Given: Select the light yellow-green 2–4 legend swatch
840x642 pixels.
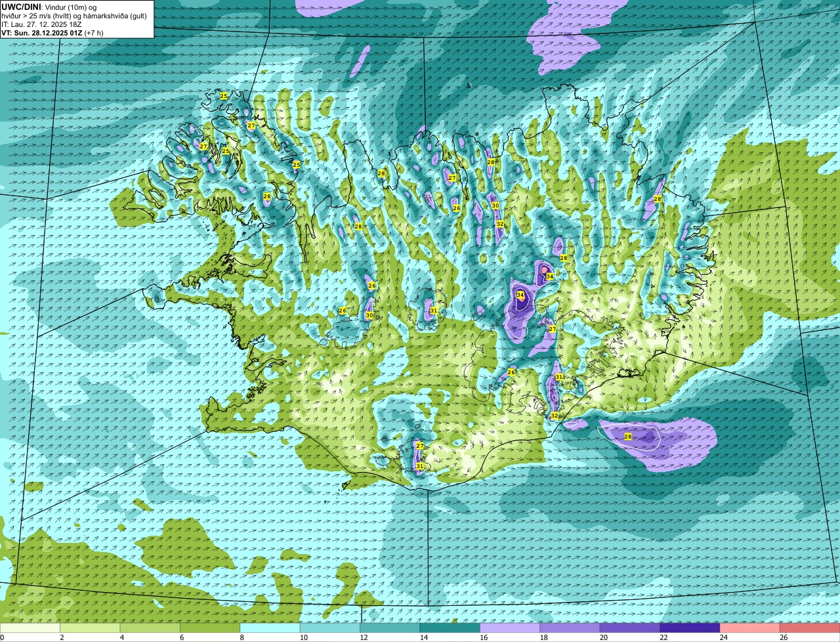Looking at the screenshot, I should 90,628.
